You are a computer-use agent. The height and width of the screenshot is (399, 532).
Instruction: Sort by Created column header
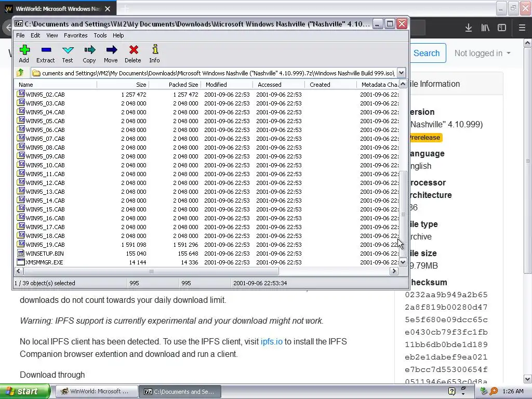coord(330,85)
